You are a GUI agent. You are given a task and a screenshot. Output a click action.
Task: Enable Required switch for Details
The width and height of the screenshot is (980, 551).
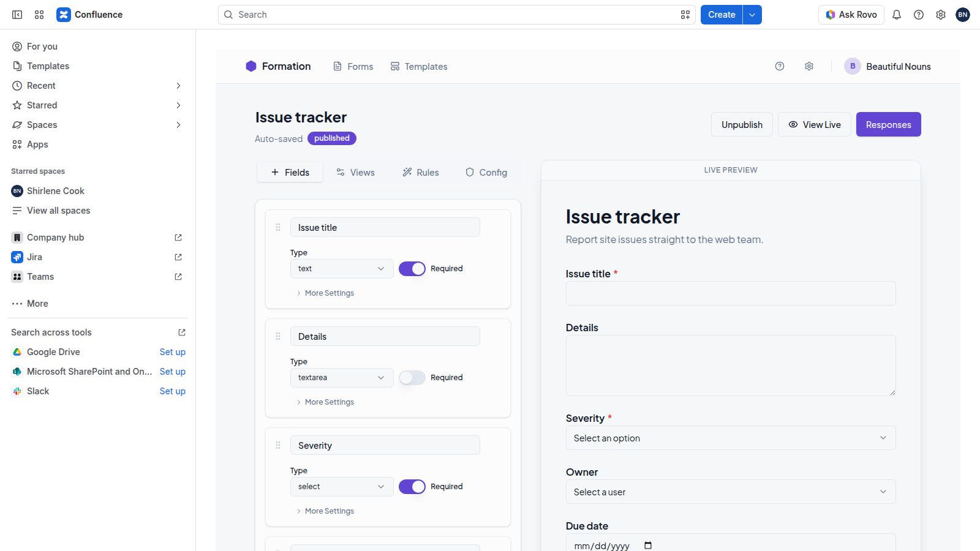point(412,378)
